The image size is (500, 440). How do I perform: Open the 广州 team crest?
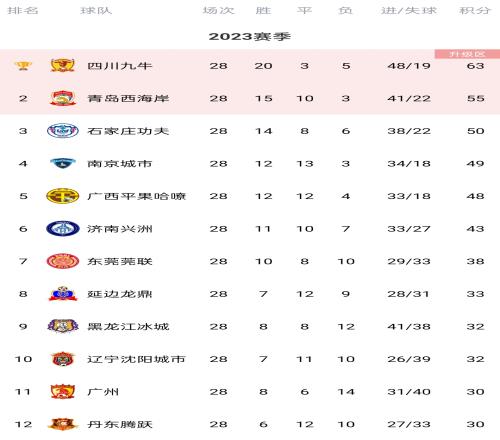(x=63, y=392)
